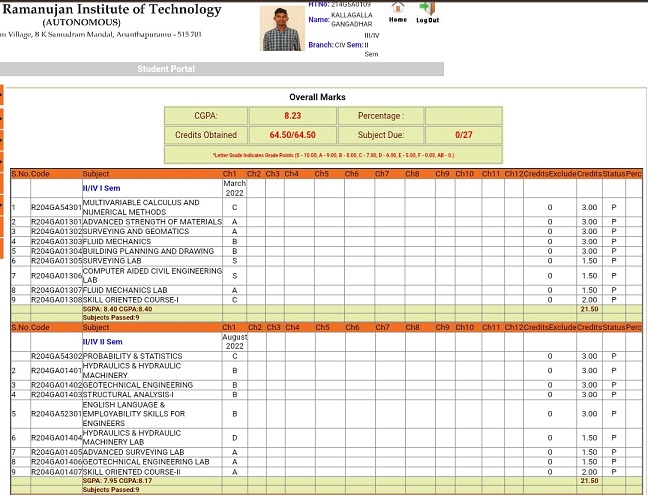Click MULTIVARIABLE CALCULUS AND NUMERICAL METHODS subject

pyautogui.click(x=141, y=207)
